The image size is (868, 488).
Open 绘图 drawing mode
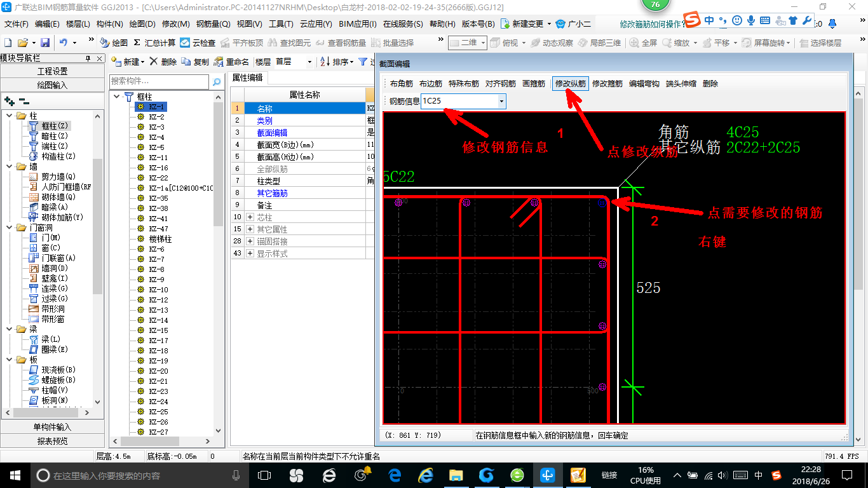coord(114,43)
